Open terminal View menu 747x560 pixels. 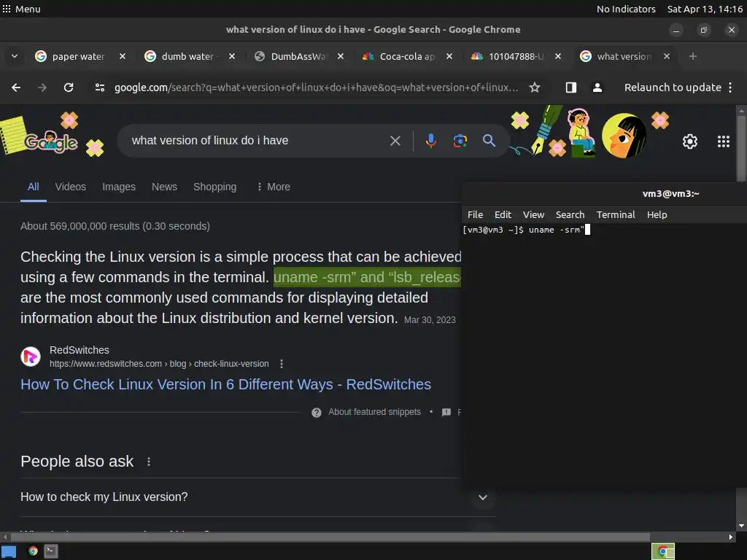click(x=533, y=215)
